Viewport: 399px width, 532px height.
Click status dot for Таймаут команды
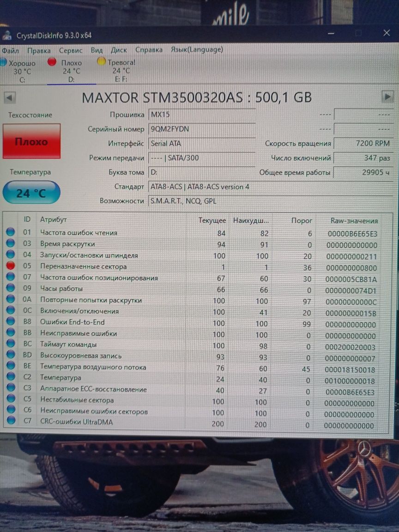pos(11,344)
